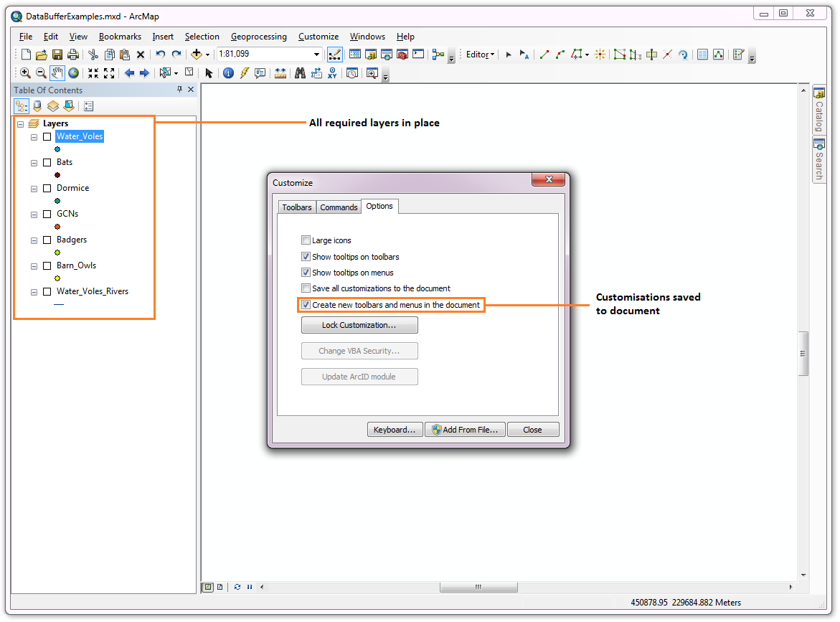Toggle visibility of GCNs layer
Image resolution: width=840 pixels, height=622 pixels.
[47, 214]
